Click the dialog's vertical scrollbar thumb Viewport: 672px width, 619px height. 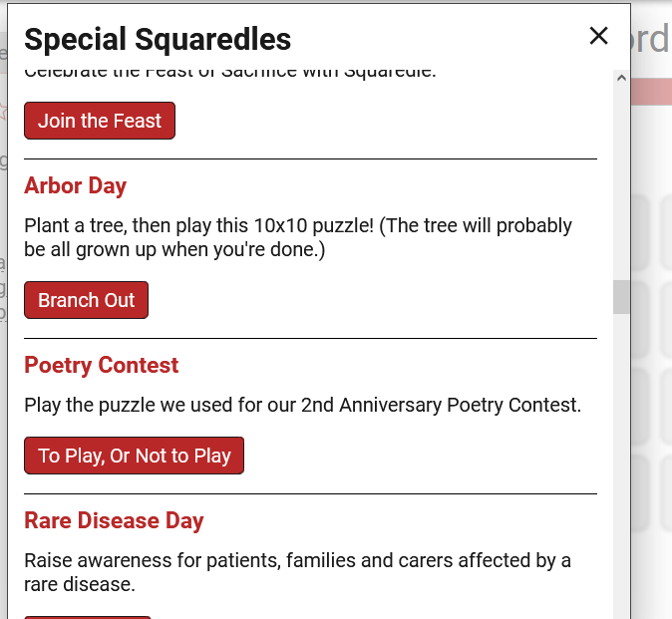tap(621, 297)
